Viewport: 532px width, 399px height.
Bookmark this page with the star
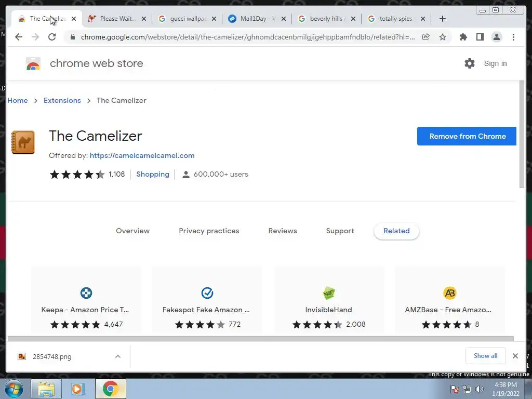click(443, 37)
